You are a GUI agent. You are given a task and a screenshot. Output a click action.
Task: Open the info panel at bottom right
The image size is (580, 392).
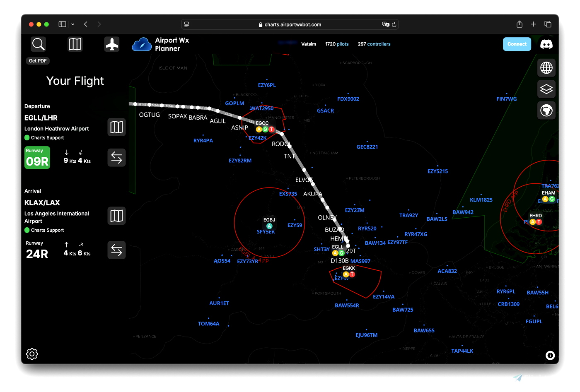pos(550,356)
